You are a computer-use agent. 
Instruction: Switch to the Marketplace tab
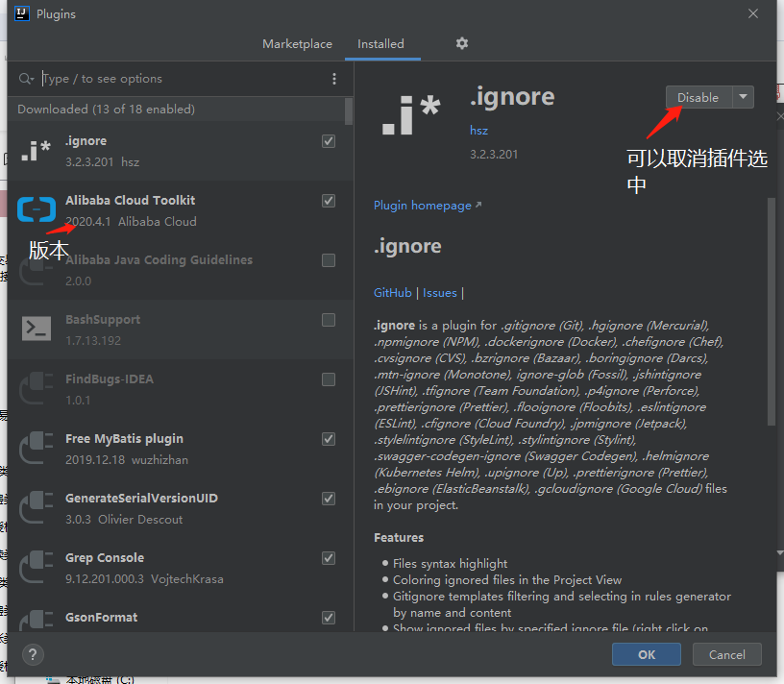pyautogui.click(x=297, y=44)
